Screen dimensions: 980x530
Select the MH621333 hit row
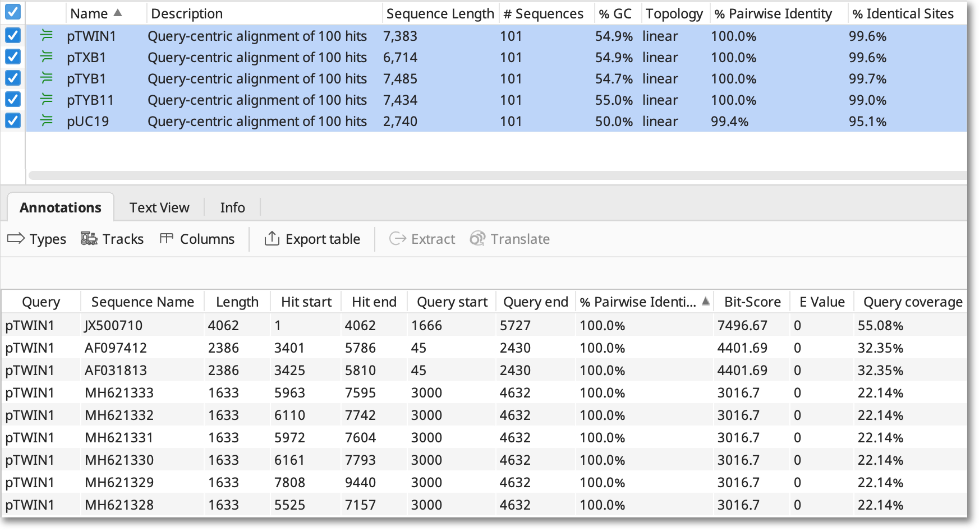click(x=484, y=393)
